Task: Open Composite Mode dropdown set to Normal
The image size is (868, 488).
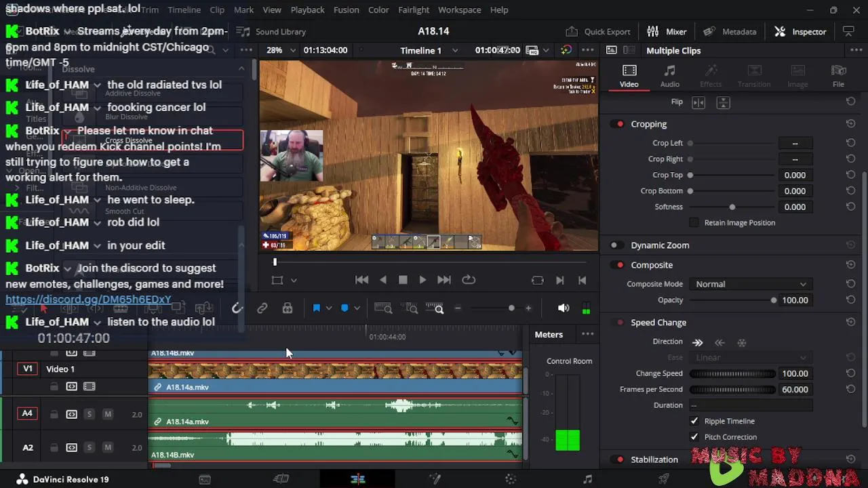Action: 751,284
